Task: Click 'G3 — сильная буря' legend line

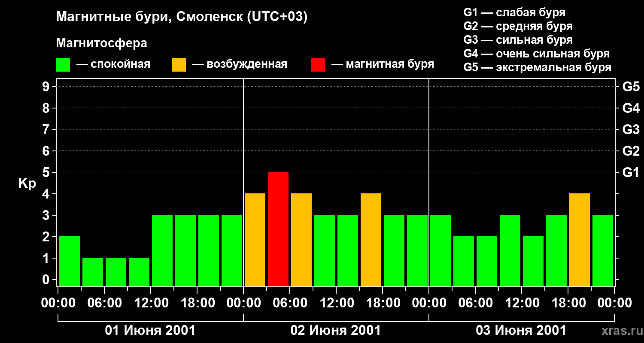Action: [x=518, y=40]
